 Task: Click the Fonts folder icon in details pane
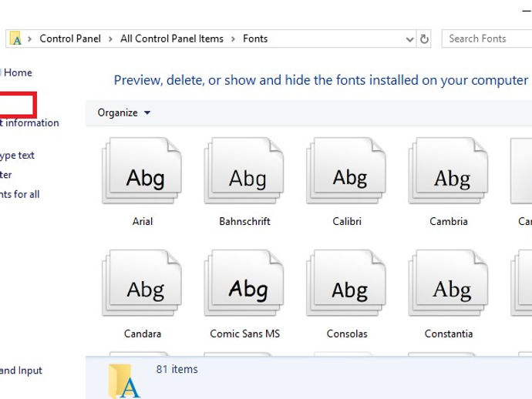[x=124, y=381]
